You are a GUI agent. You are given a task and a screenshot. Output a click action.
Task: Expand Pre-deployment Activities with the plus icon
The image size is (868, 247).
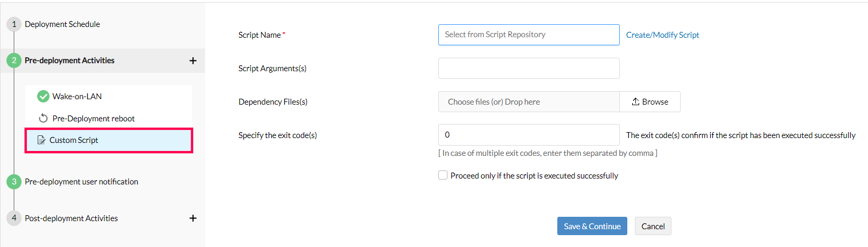click(193, 61)
